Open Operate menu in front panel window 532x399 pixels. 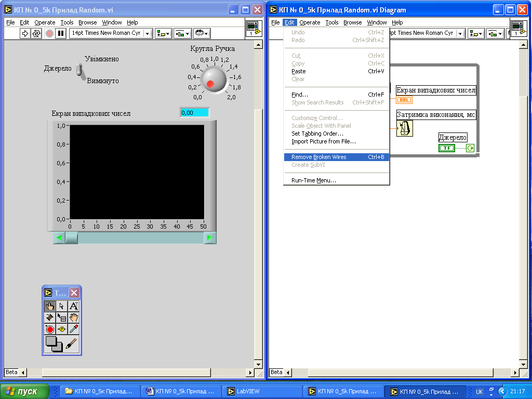45,22
